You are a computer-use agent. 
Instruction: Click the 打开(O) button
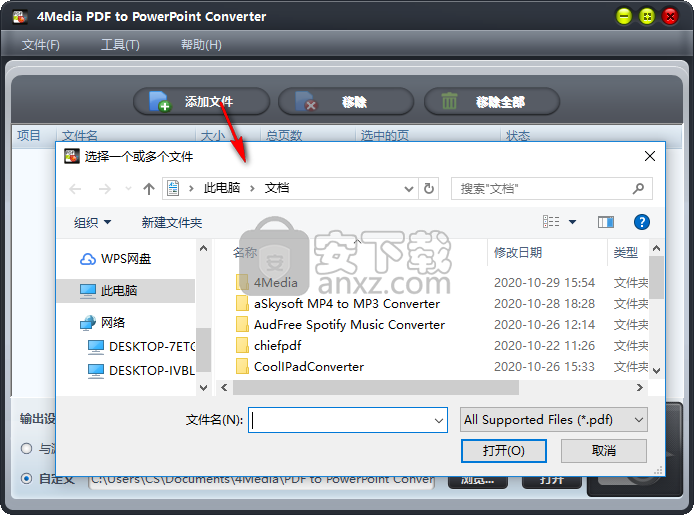tap(504, 451)
